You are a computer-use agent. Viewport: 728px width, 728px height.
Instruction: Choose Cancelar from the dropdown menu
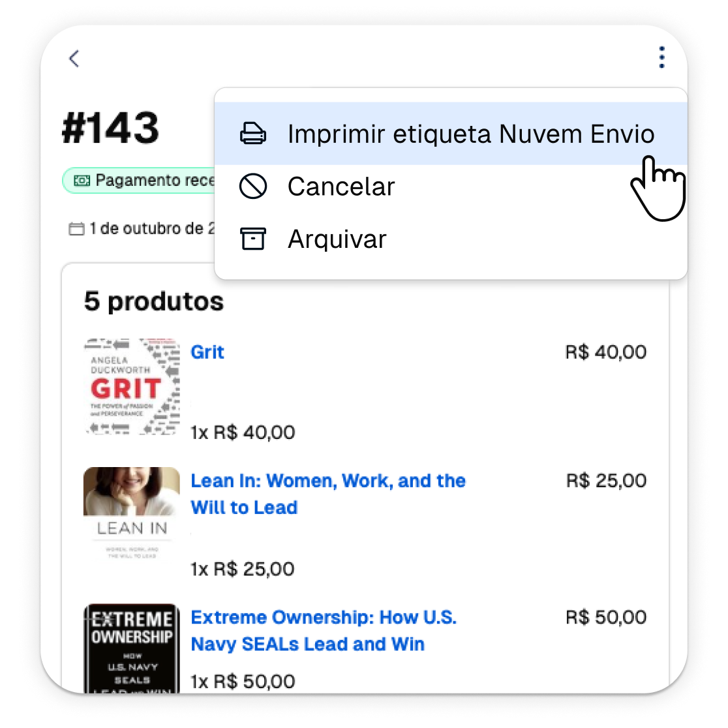pos(451,186)
